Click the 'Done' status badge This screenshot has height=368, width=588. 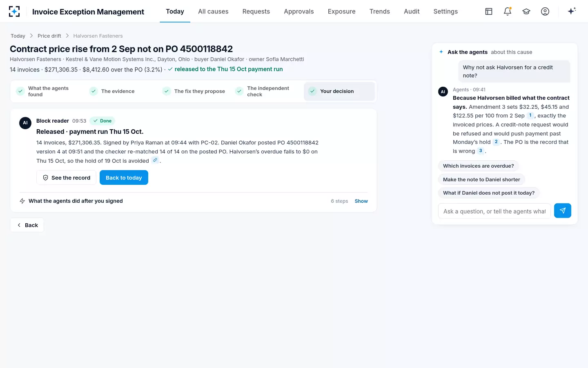pyautogui.click(x=102, y=121)
